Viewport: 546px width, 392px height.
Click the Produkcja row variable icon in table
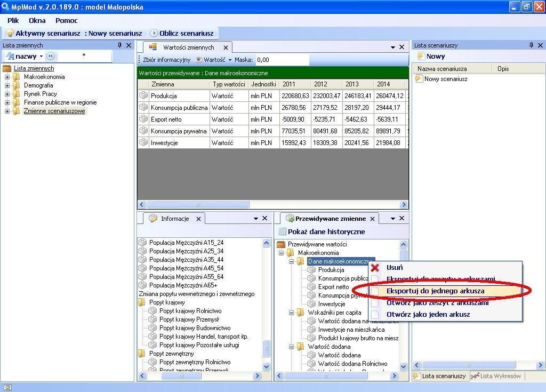pos(143,95)
